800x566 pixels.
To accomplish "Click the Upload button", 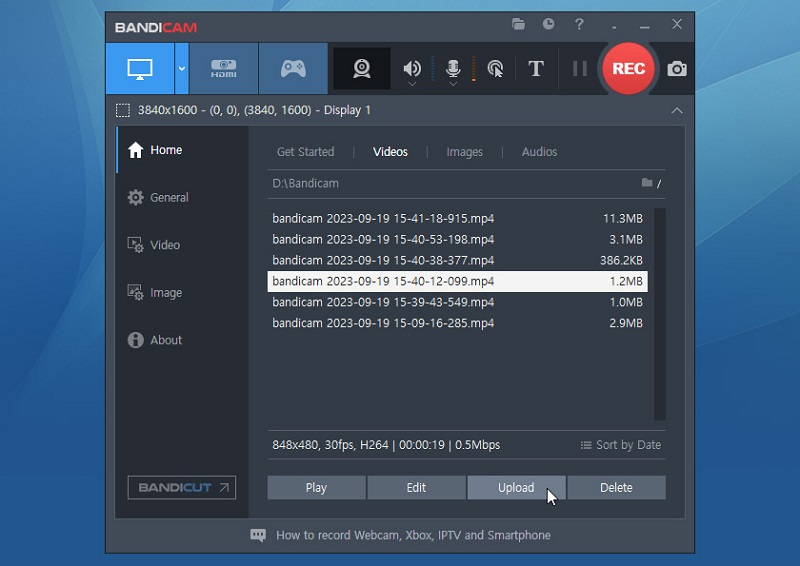I will [x=516, y=487].
